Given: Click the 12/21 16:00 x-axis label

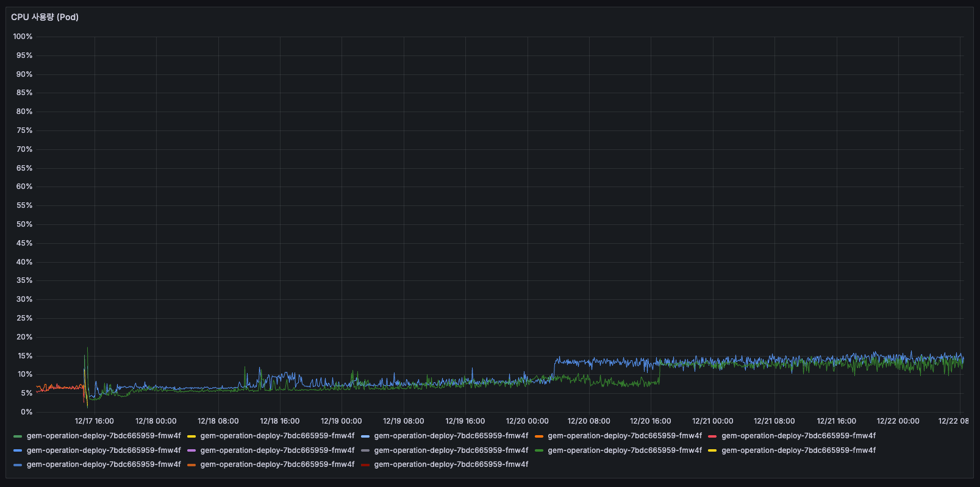Looking at the screenshot, I should pos(836,421).
